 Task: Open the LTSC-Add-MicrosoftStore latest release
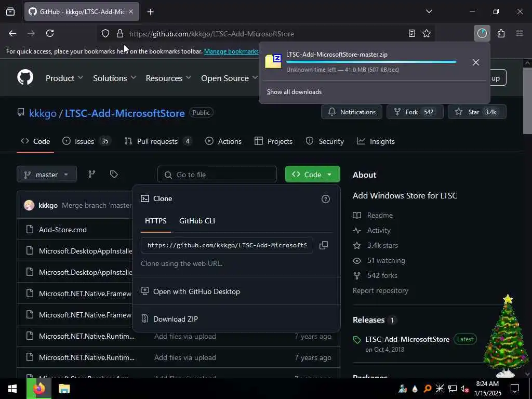tap(407, 339)
